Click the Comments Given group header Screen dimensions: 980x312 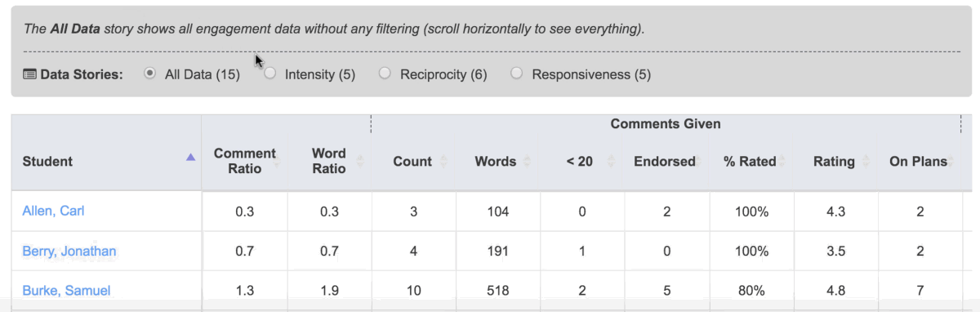pos(666,124)
